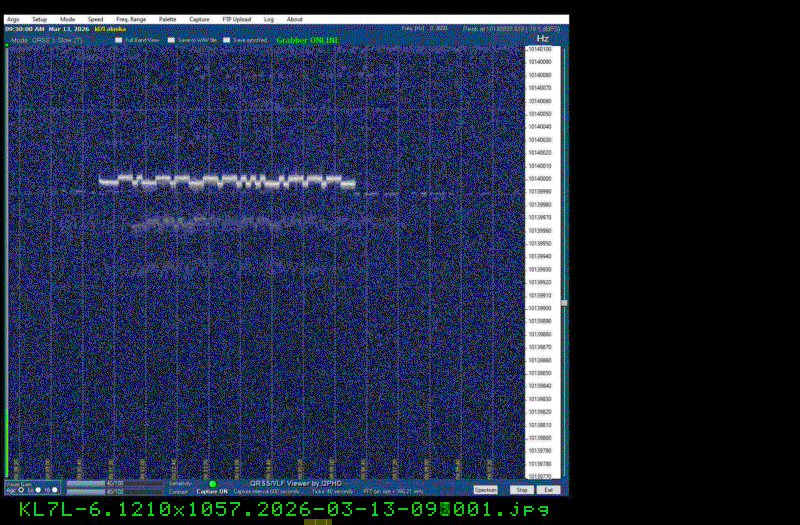Image resolution: width=800 pixels, height=525 pixels.
Task: Toggle the Save synchred checkbox
Action: 227,40
